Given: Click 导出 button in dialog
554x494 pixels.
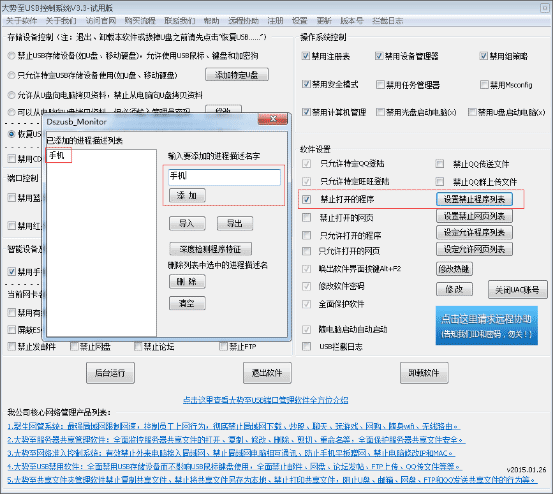Looking at the screenshot, I should 235,223.
